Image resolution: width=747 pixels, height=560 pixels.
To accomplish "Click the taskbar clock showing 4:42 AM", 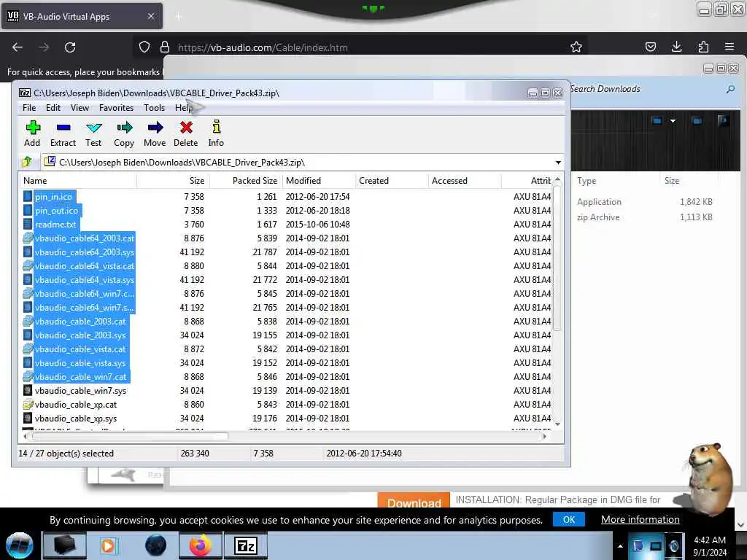I will tap(710, 546).
